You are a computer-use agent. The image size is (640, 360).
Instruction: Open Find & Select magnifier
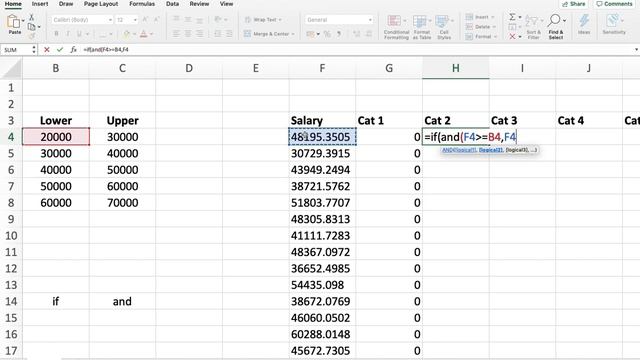[556, 27]
